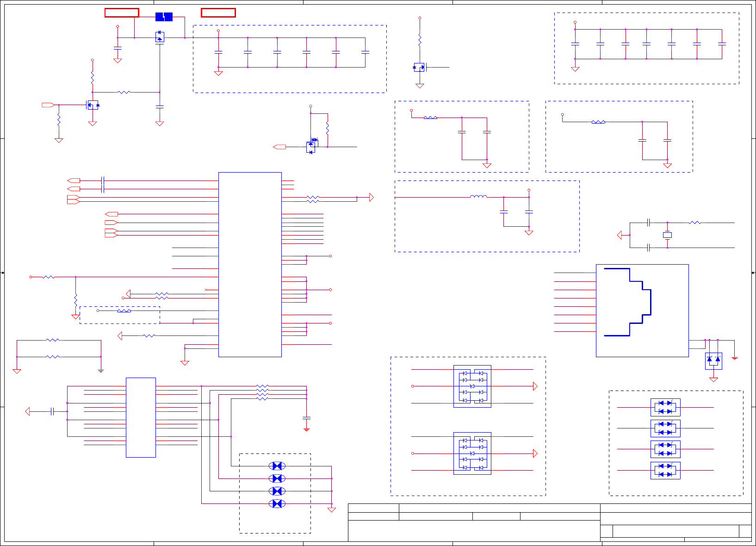The height and width of the screenshot is (546, 756).
Task: Select the dual diode box beside the connector
Action: tap(713, 361)
